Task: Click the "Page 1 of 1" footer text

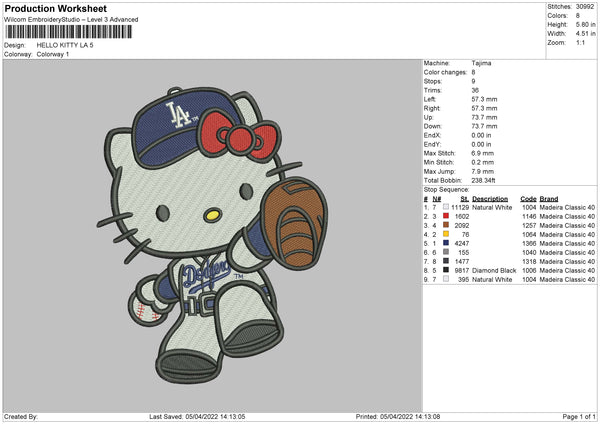Action: [x=579, y=417]
